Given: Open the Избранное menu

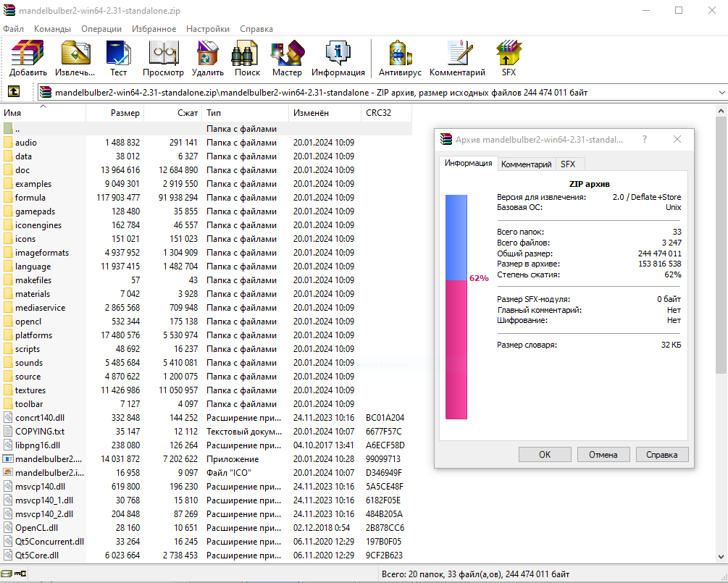Looking at the screenshot, I should [154, 29].
